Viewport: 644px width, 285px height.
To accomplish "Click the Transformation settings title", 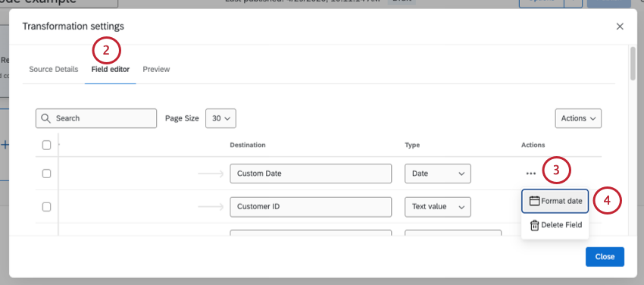I will click(73, 27).
